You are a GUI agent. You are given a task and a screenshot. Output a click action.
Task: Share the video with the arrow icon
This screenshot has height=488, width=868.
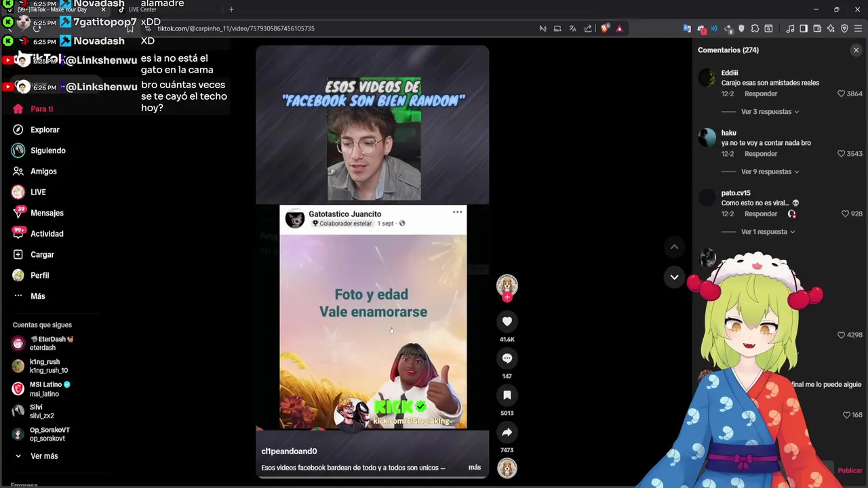507,432
